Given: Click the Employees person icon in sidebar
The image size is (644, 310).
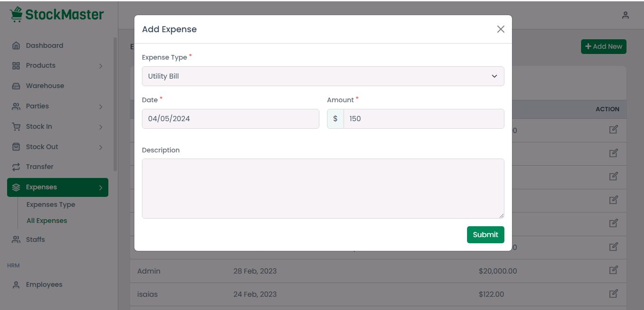Looking at the screenshot, I should click(x=16, y=285).
